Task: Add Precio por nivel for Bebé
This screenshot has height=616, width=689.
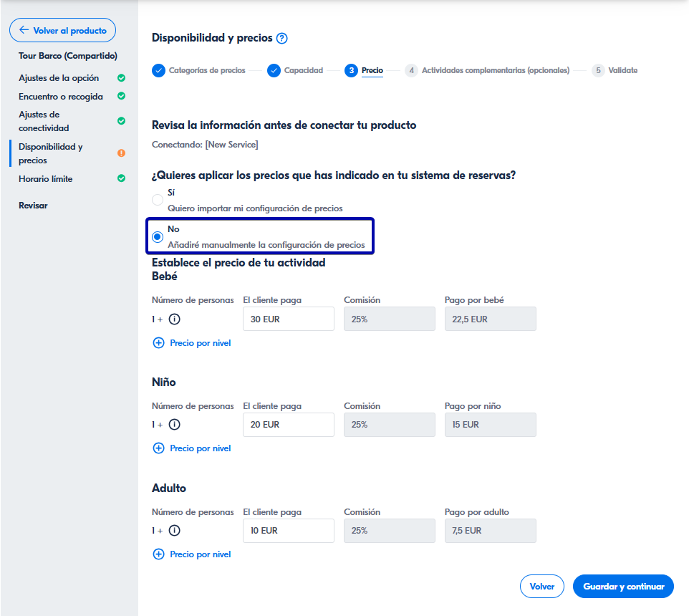Action: 192,343
